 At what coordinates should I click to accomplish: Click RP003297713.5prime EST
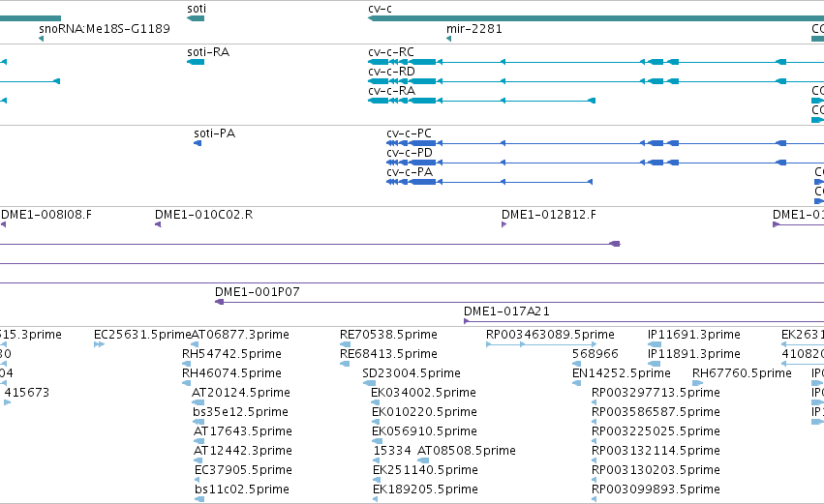click(x=595, y=402)
